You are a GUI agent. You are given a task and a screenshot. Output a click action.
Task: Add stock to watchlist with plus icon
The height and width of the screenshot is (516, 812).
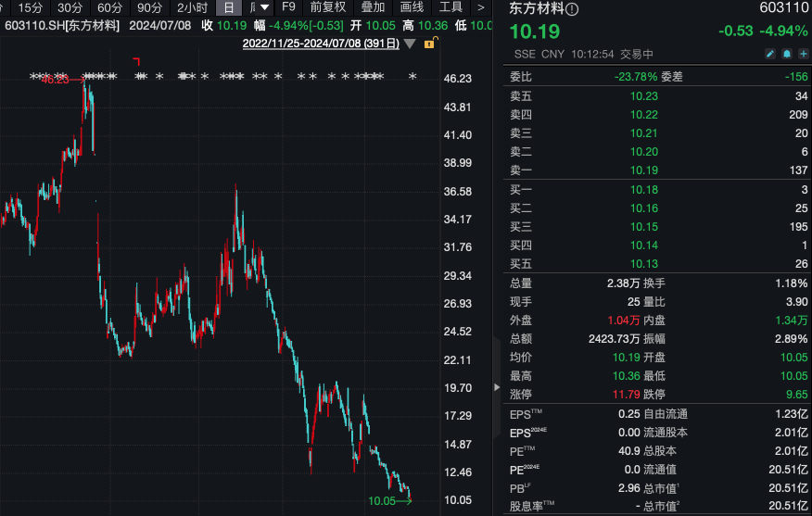(x=802, y=55)
